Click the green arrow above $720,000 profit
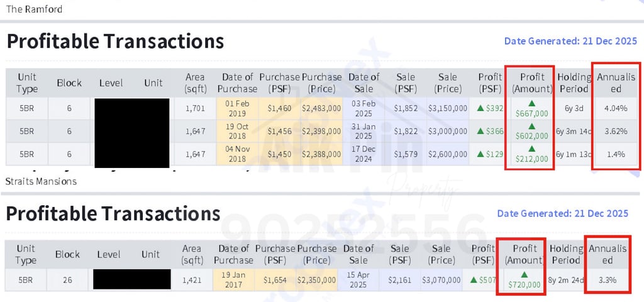Screen dimensions: 644x302 click(x=524, y=274)
